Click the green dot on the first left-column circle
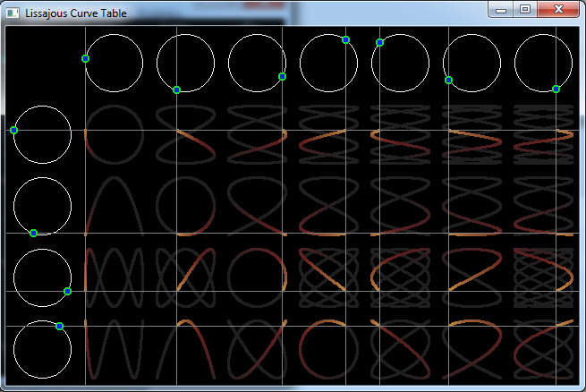586x392 pixels. (x=13, y=130)
